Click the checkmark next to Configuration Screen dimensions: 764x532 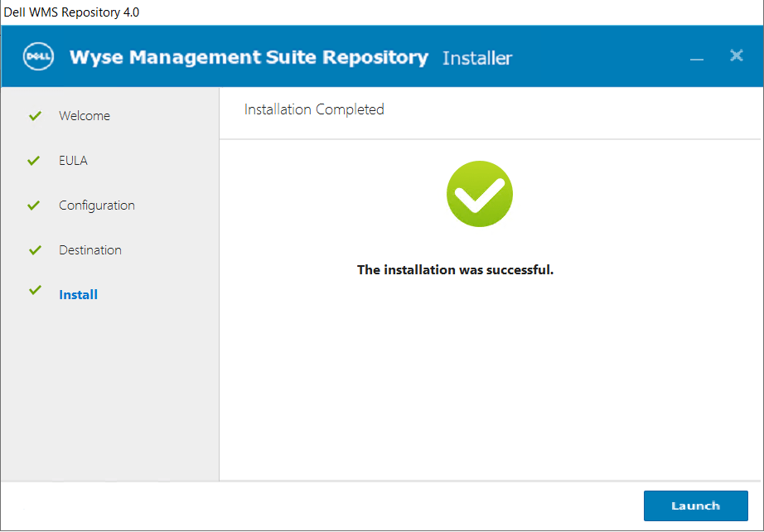tap(35, 206)
